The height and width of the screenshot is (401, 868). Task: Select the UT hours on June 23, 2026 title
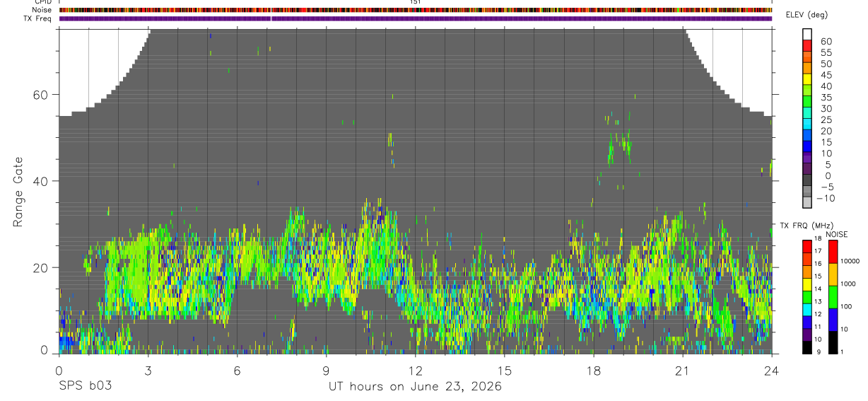click(x=415, y=386)
